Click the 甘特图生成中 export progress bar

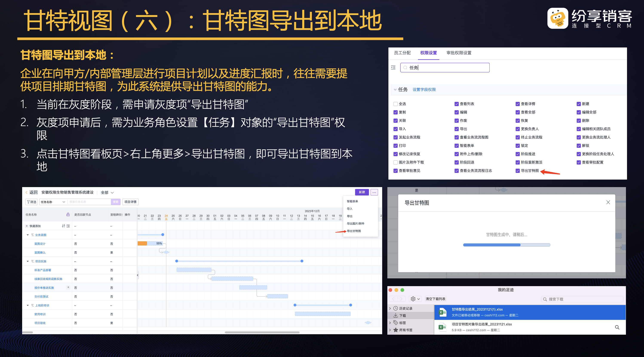point(506,245)
